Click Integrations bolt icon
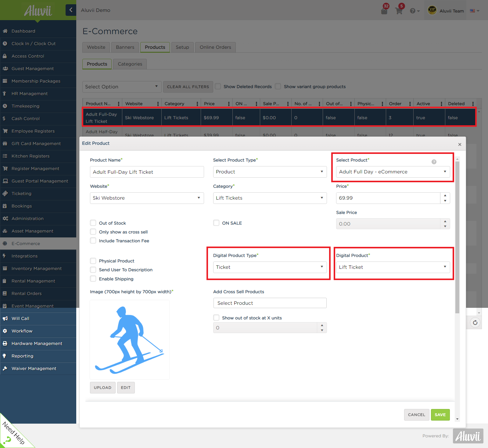The width and height of the screenshot is (488, 448). [x=4, y=256]
